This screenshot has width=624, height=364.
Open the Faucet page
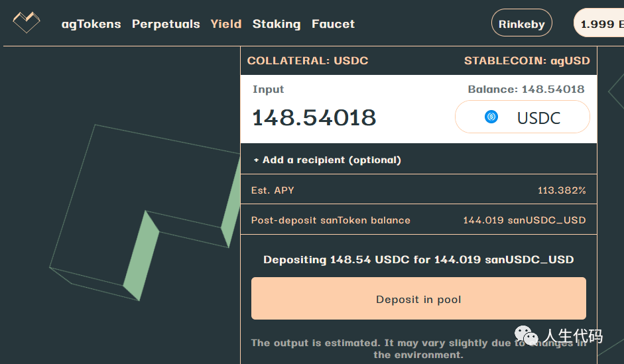(333, 24)
